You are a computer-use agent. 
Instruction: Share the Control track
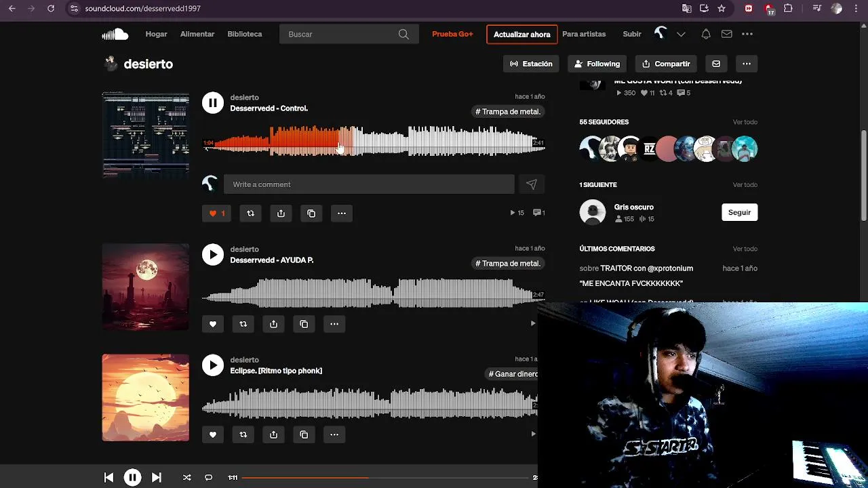[x=281, y=213]
